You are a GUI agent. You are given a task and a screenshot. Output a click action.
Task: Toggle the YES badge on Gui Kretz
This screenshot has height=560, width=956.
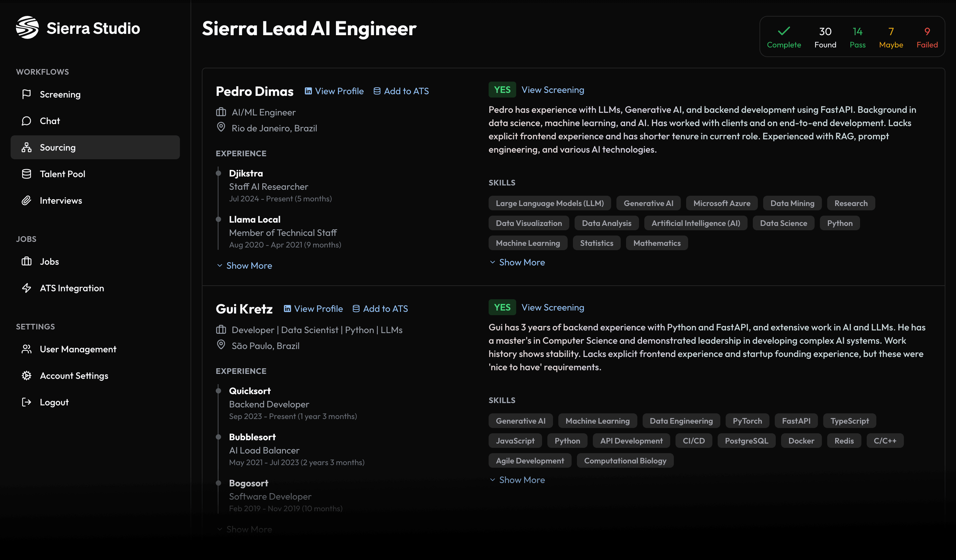click(x=502, y=307)
